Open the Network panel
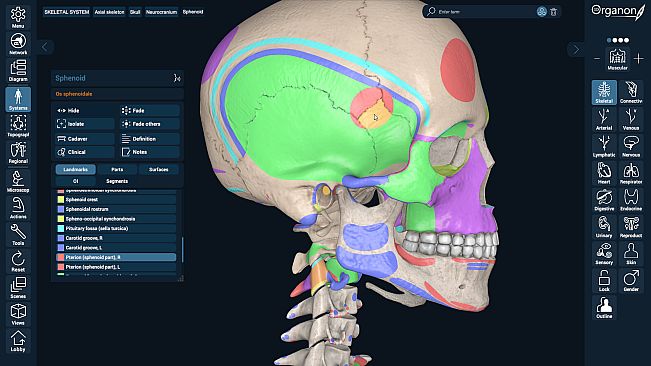The height and width of the screenshot is (366, 651). pyautogui.click(x=18, y=44)
